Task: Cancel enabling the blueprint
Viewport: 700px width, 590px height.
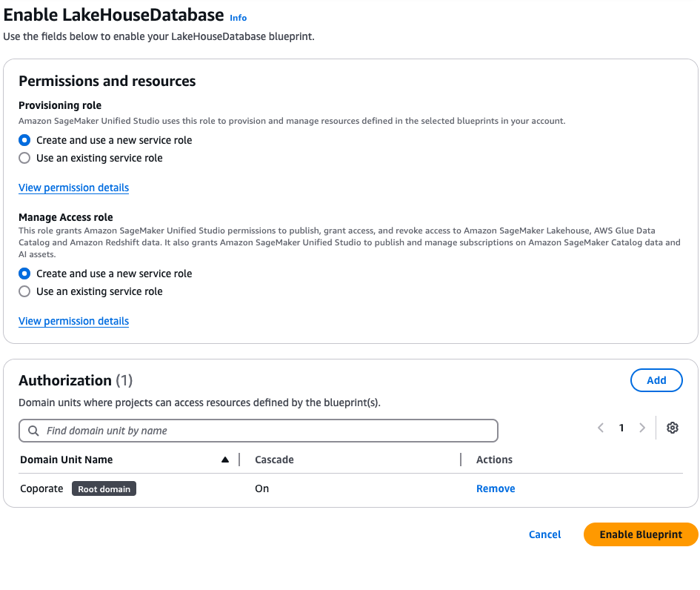Action: click(x=544, y=534)
